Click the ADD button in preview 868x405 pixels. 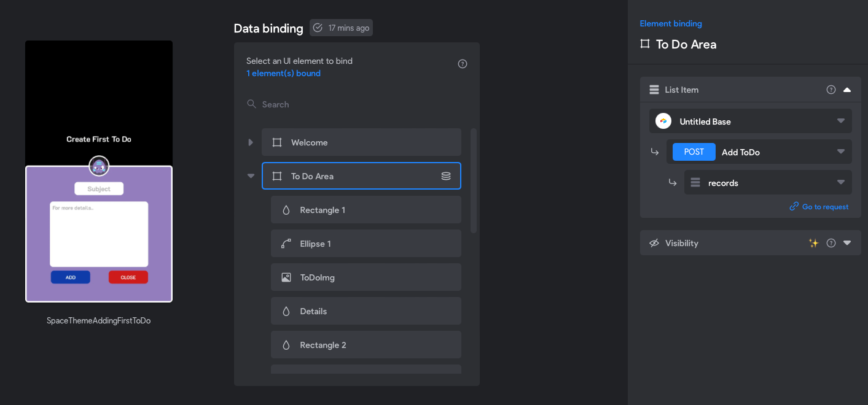coord(71,277)
